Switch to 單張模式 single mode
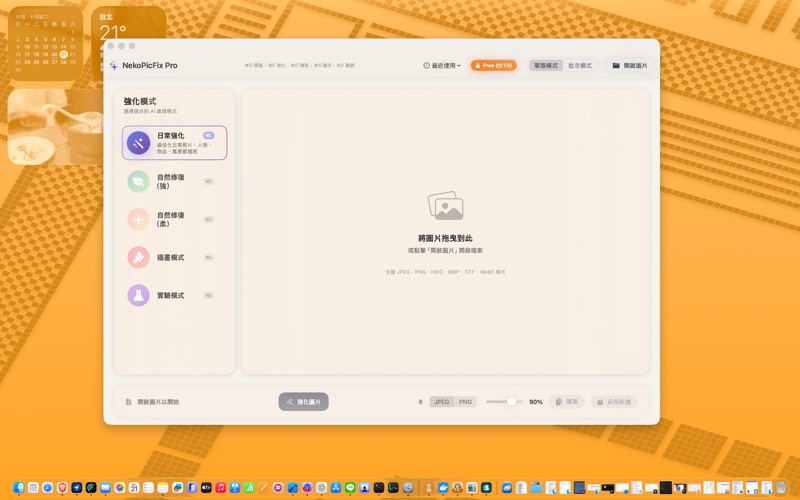800x500 pixels. (546, 65)
